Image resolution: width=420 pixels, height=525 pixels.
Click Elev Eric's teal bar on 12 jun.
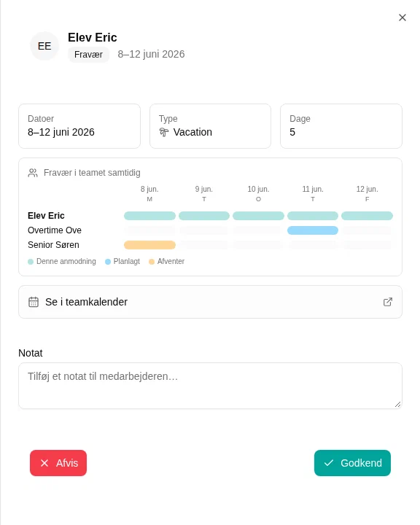click(x=367, y=216)
